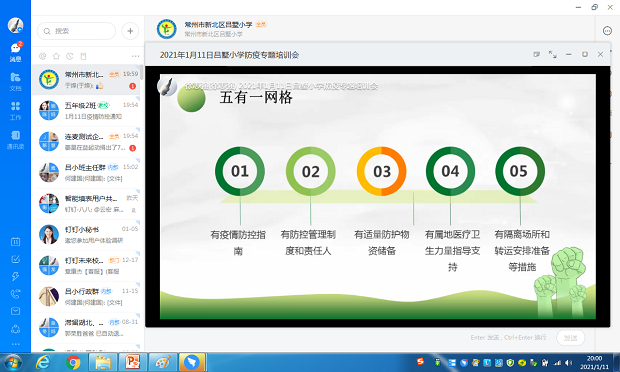Open the 吕小班主任群 group chat
This screenshot has width=620, height=372.
click(x=87, y=172)
